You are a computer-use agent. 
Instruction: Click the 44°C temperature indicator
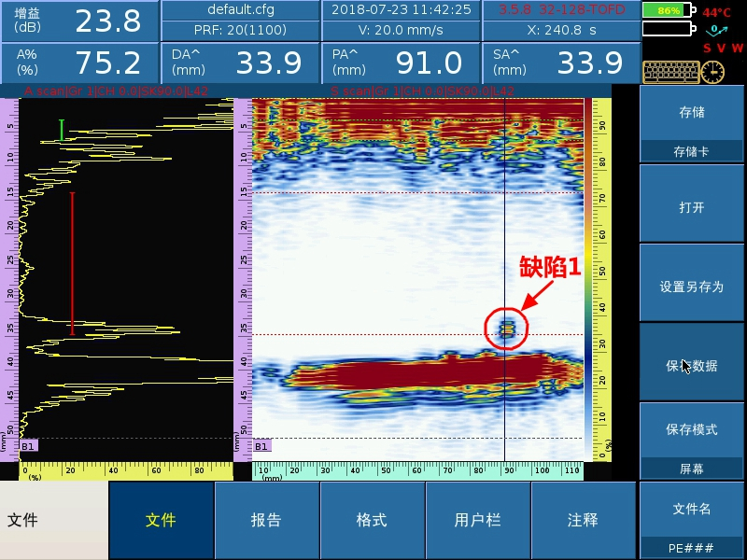(x=717, y=13)
